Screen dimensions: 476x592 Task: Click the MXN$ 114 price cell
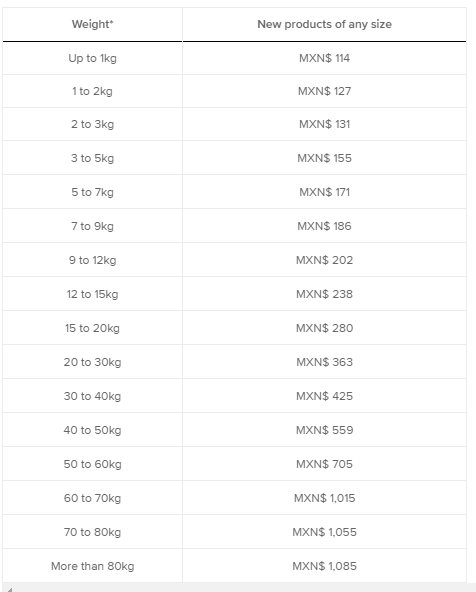325,58
